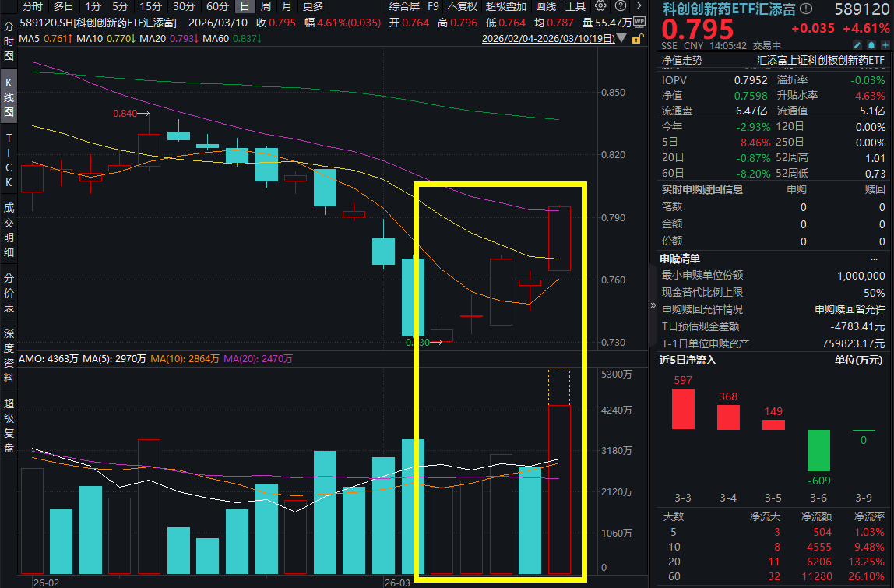Toggle the 超级叠加 overlay option
This screenshot has width=894, height=588.
click(505, 6)
